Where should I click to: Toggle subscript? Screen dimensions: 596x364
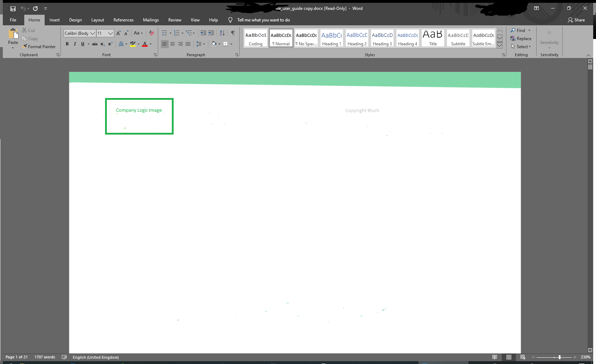103,44
